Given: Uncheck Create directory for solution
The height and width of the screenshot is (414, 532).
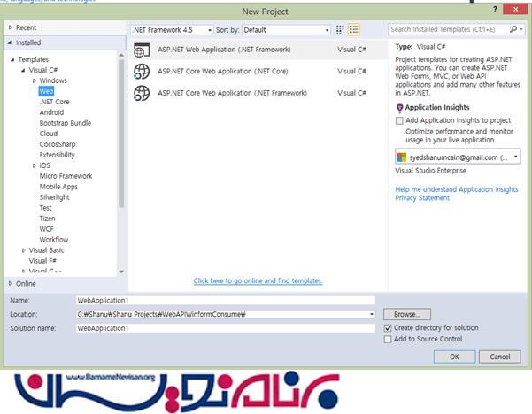Looking at the screenshot, I should point(387,328).
